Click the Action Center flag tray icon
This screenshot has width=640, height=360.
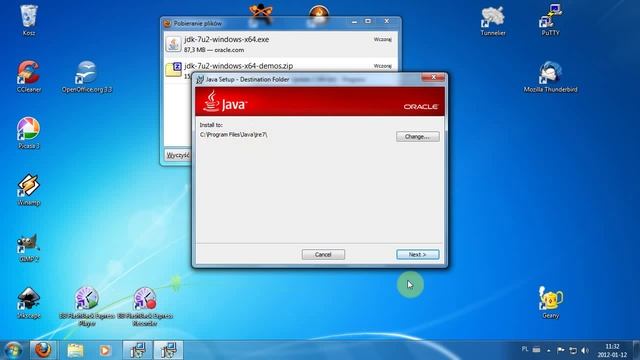click(x=560, y=350)
